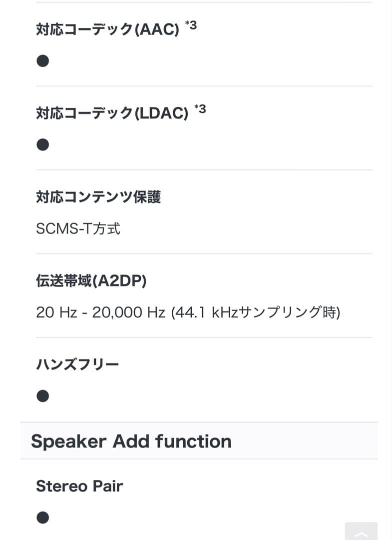The height and width of the screenshot is (540, 392).
Task: Select the 伝送帯域(A2DP) heading
Action: tap(91, 281)
